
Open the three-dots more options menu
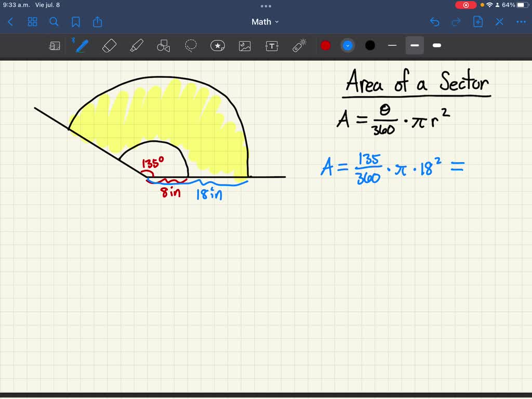click(x=521, y=22)
